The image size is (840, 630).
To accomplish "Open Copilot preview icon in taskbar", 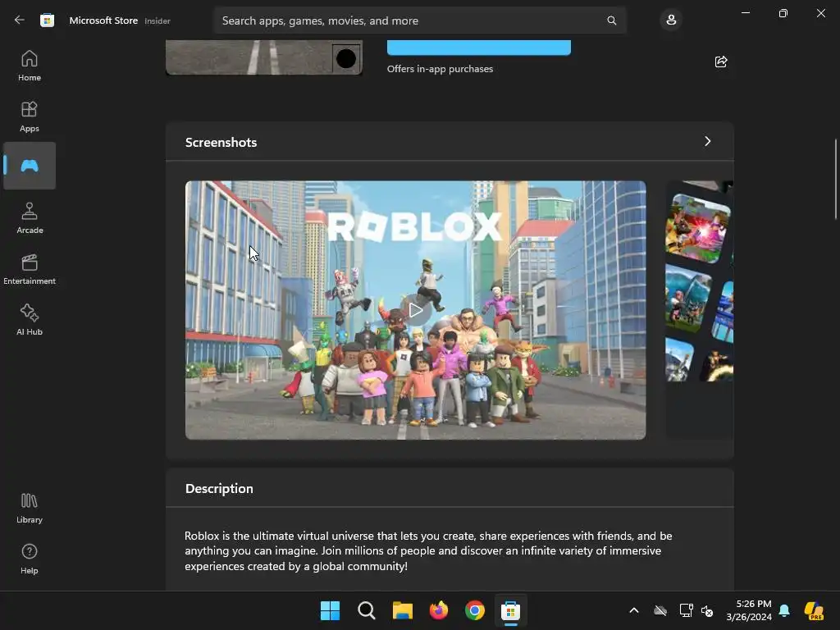I will click(814, 610).
